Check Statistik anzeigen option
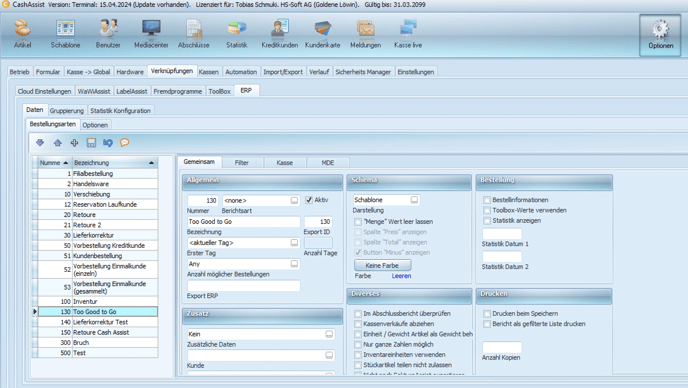The image size is (688, 388). pos(487,220)
